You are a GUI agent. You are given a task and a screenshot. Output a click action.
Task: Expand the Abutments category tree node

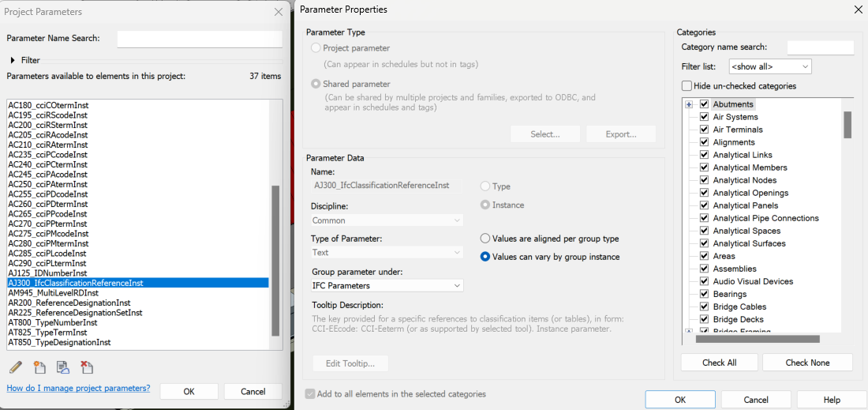point(689,104)
